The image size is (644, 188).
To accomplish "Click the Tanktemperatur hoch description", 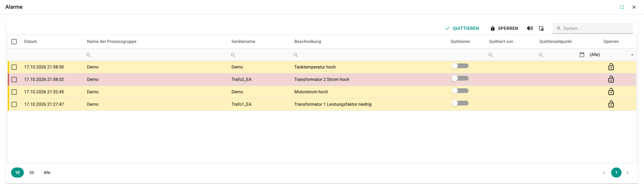I will [x=315, y=67].
